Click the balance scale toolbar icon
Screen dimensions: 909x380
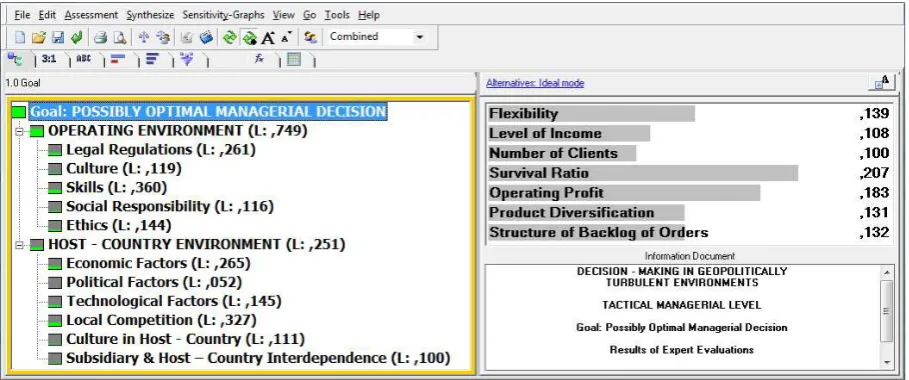tap(144, 37)
